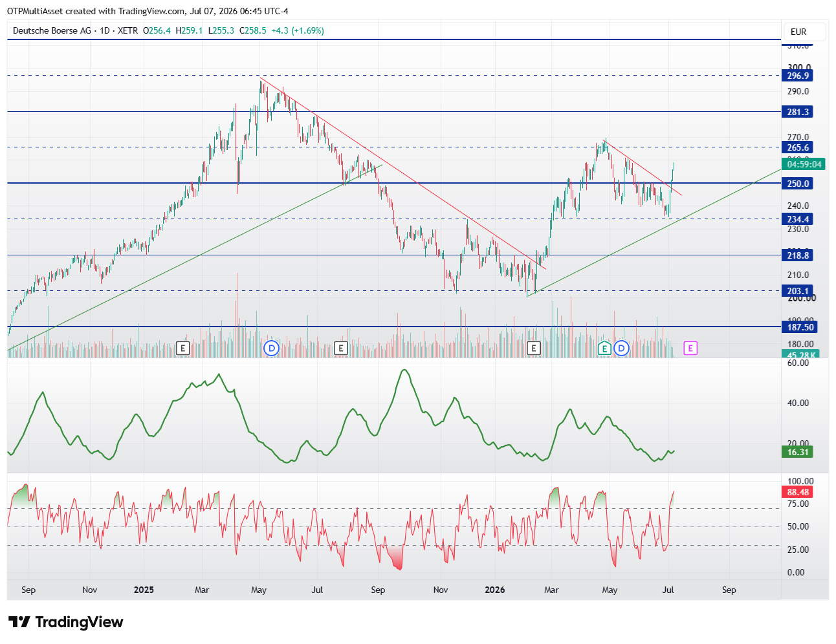The height and width of the screenshot is (644, 836).
Task: Click the 16.31 green indicator value label
Action: (798, 452)
